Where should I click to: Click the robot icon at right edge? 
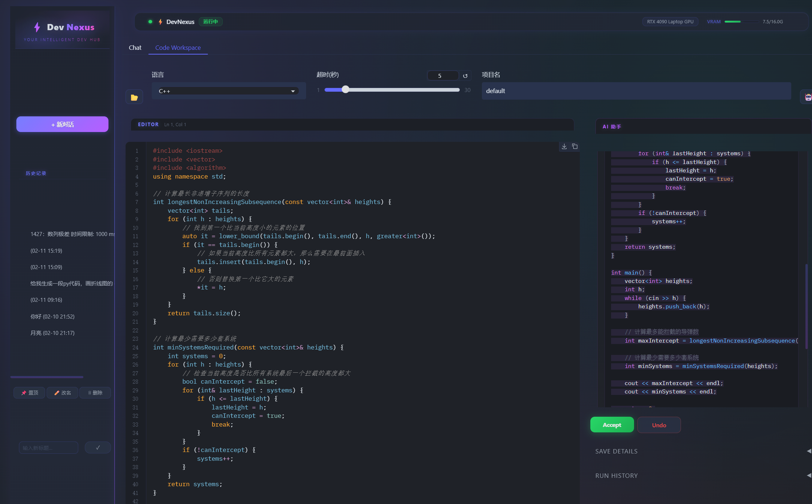coord(808,97)
